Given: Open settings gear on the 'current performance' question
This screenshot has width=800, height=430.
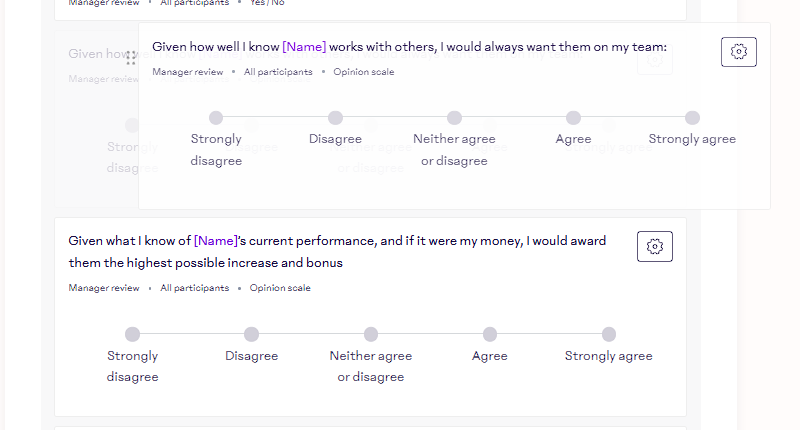Looking at the screenshot, I should tap(655, 246).
